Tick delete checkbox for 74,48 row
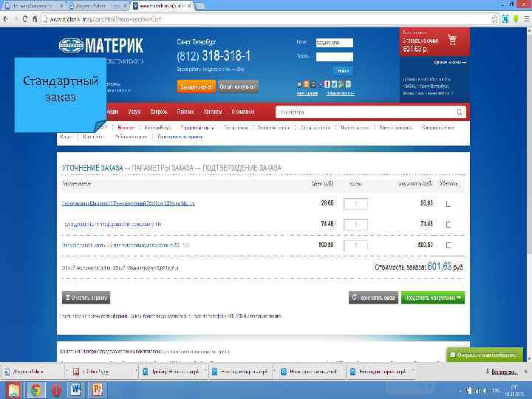Screen dimensions: 532x399 click(449, 225)
